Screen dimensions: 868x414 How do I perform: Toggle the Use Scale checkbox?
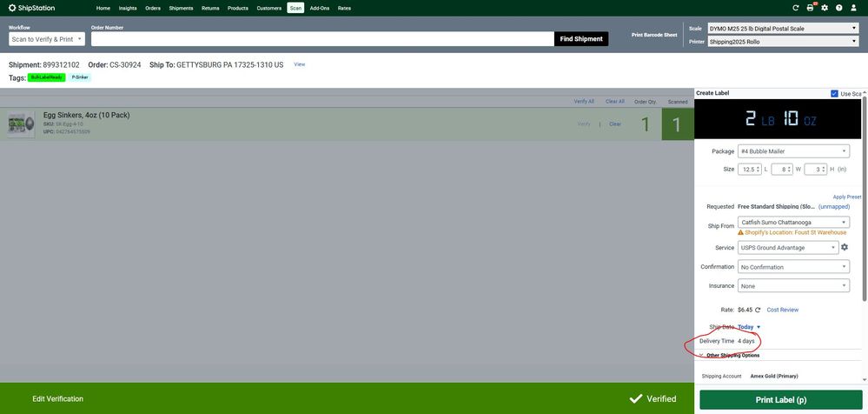(835, 93)
